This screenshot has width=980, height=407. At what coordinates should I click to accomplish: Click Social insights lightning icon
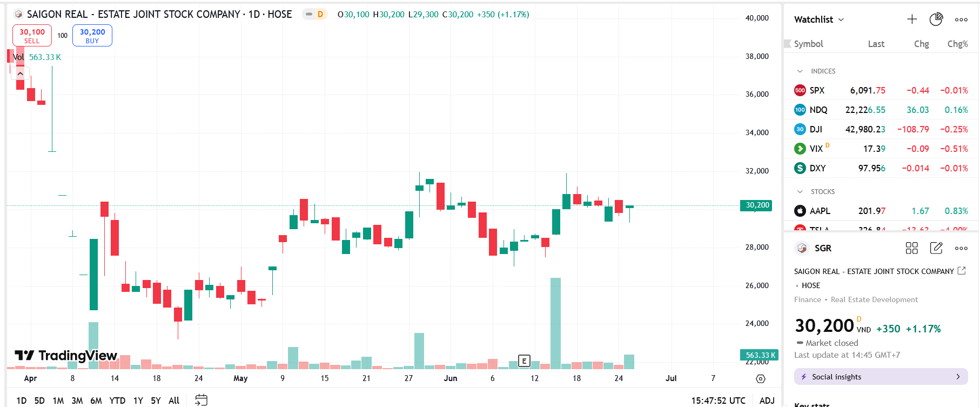pos(803,377)
